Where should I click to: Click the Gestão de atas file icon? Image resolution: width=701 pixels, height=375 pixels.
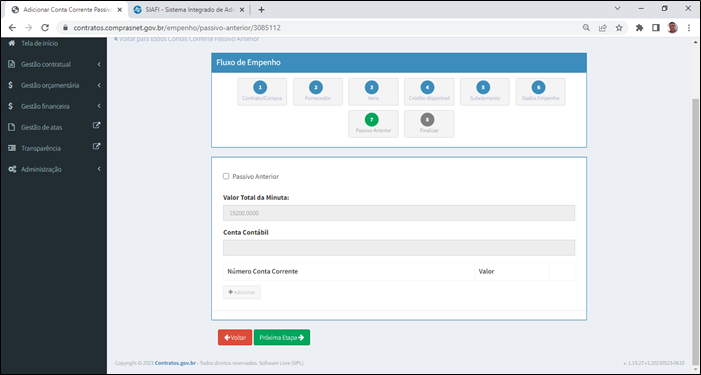click(x=12, y=127)
